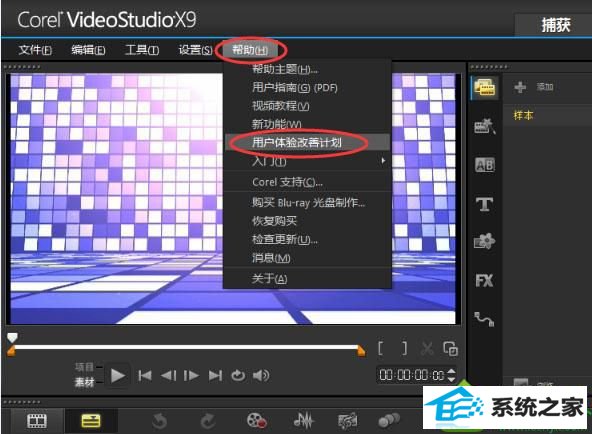Open the 设置 (Settings) menu

click(195, 50)
